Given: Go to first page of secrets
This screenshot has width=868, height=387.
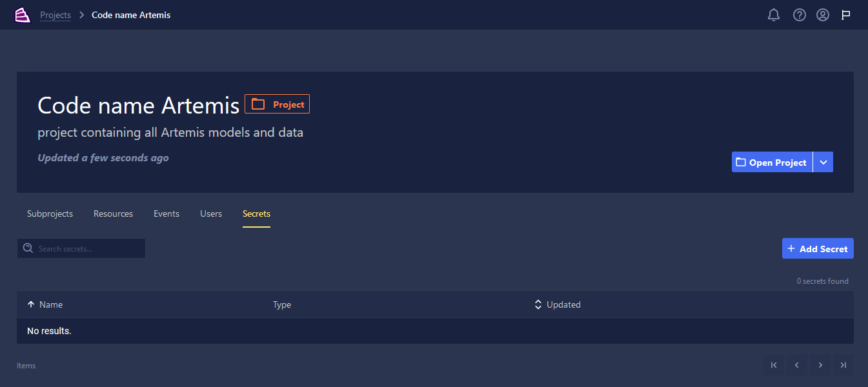Looking at the screenshot, I should point(774,365).
